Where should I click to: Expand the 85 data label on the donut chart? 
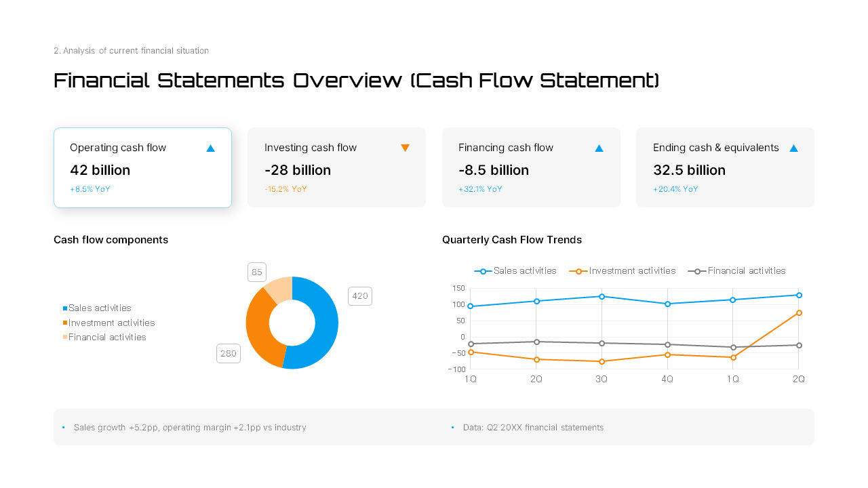click(x=256, y=272)
